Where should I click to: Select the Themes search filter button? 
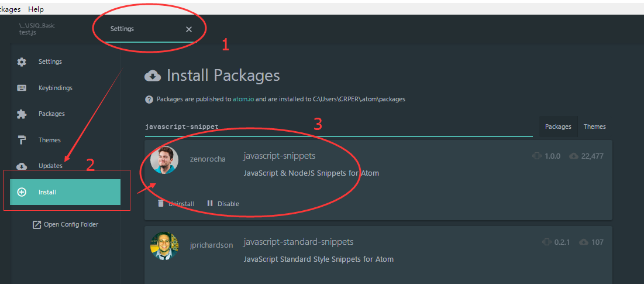click(594, 126)
